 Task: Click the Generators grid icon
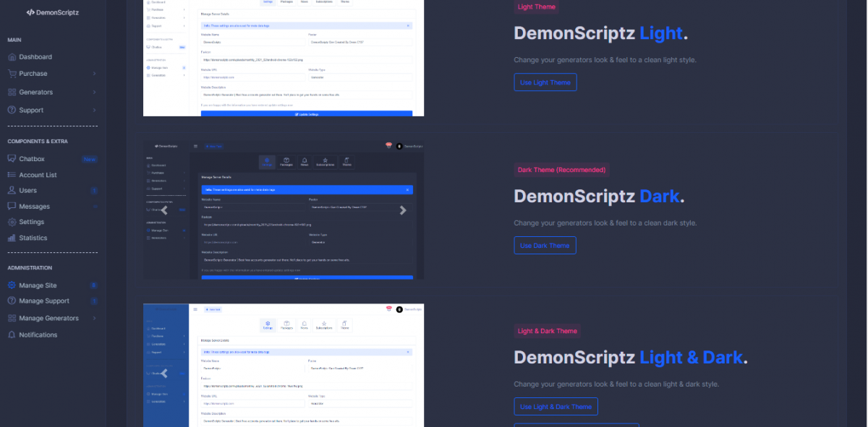12,92
